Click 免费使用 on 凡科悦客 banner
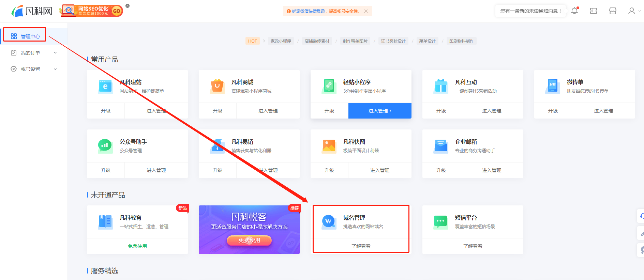The height and width of the screenshot is (280, 644). pos(249,240)
